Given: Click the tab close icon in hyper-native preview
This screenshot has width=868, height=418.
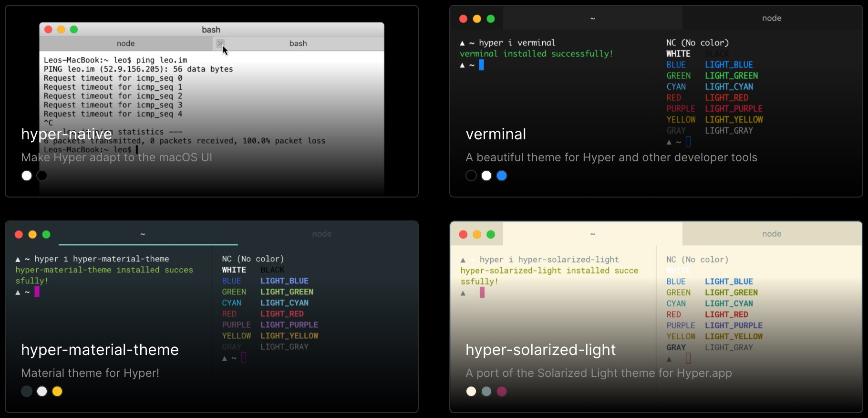Looking at the screenshot, I should point(220,43).
